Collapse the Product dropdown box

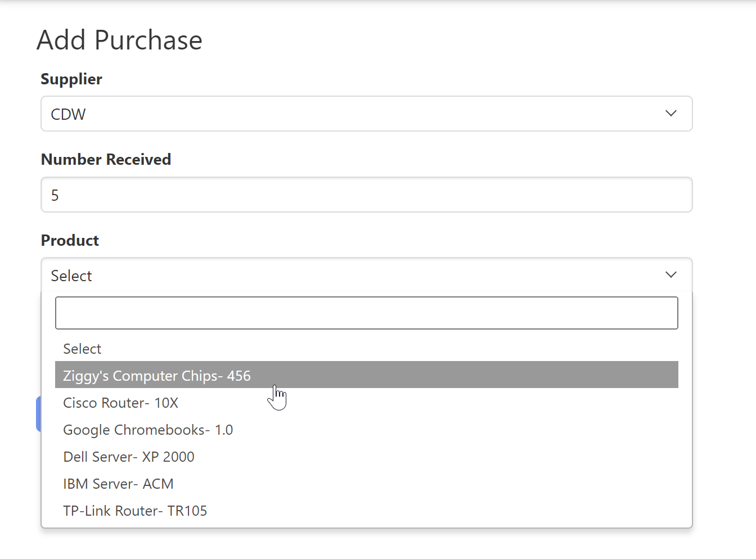366,275
